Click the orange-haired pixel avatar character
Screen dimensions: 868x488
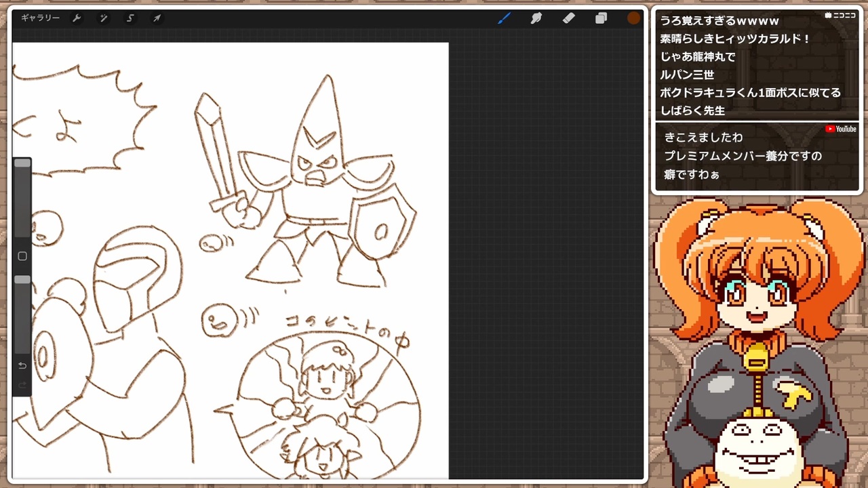pos(757,342)
